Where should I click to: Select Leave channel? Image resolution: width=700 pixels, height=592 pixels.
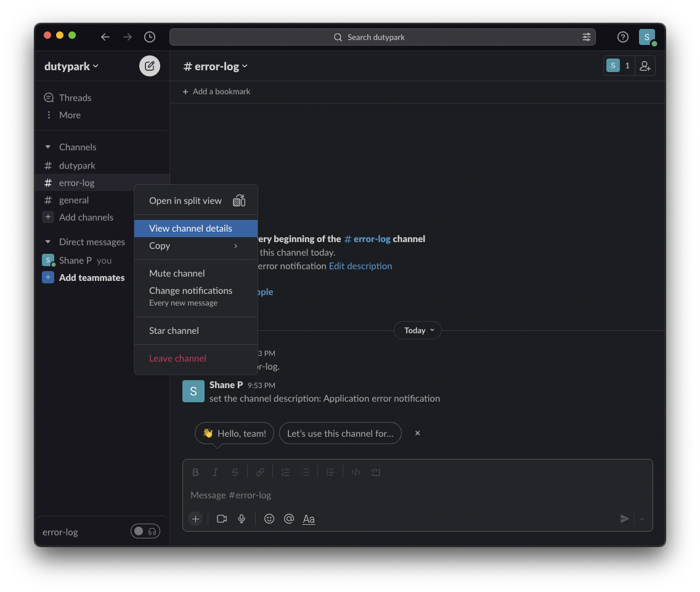tap(195, 359)
